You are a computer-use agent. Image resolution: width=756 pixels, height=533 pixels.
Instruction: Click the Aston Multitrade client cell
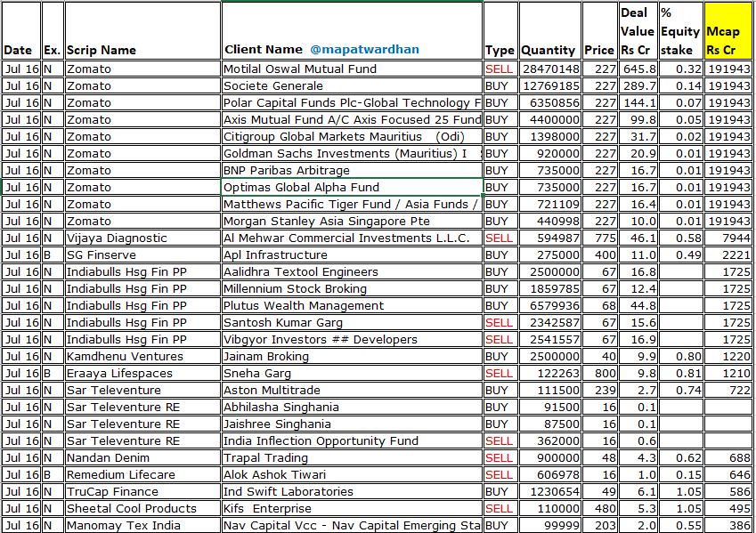(x=352, y=390)
